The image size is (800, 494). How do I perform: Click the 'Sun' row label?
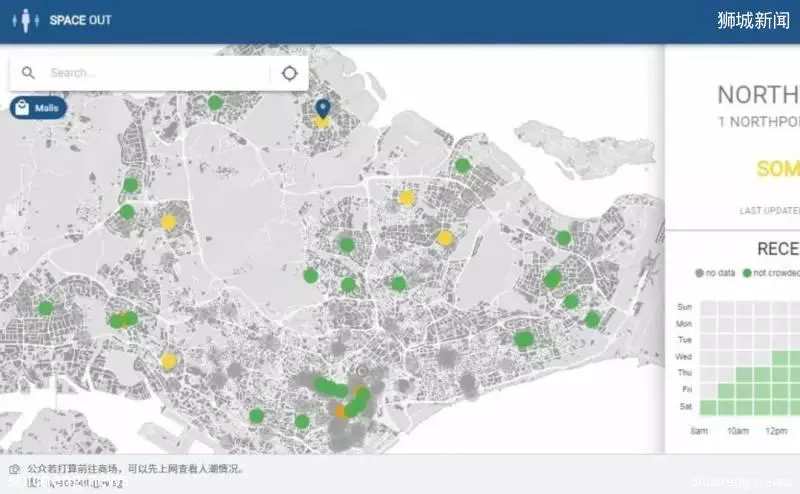(685, 307)
